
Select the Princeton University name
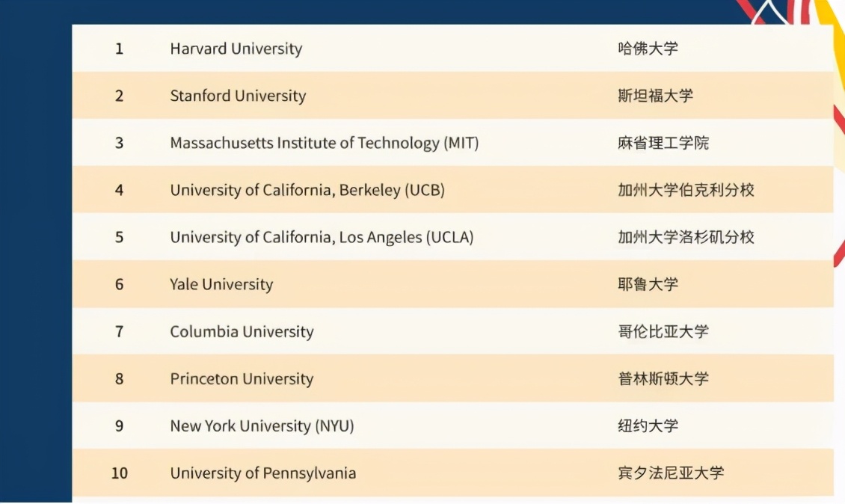click(x=242, y=378)
